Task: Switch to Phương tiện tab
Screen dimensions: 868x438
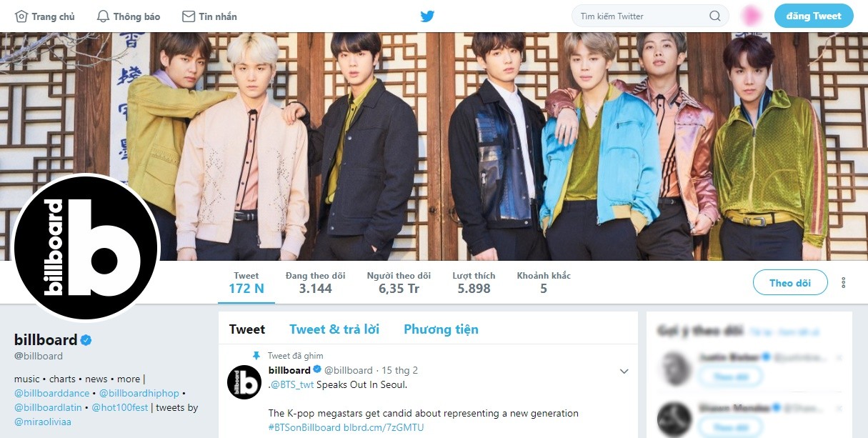Action: 441,329
